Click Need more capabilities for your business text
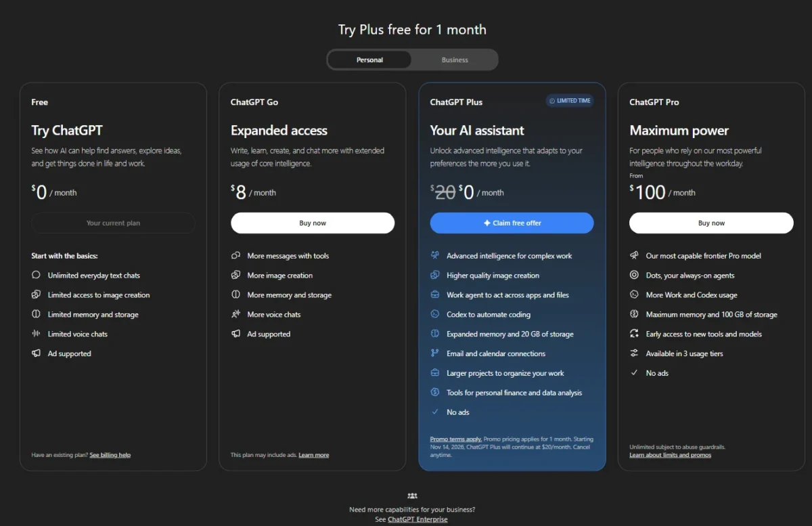The width and height of the screenshot is (812, 526). point(412,510)
